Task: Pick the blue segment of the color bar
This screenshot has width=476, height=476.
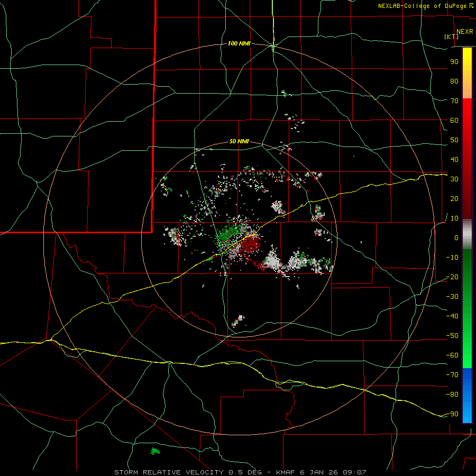Action: point(467,396)
